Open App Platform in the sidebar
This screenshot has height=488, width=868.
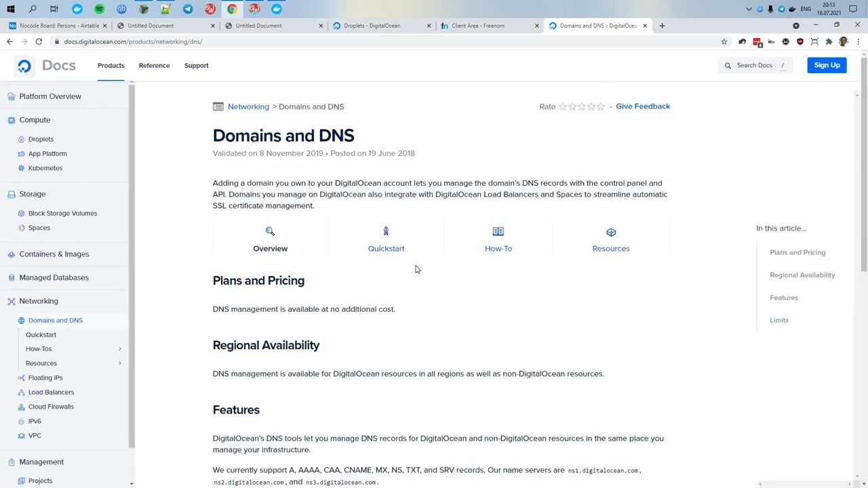pos(47,154)
